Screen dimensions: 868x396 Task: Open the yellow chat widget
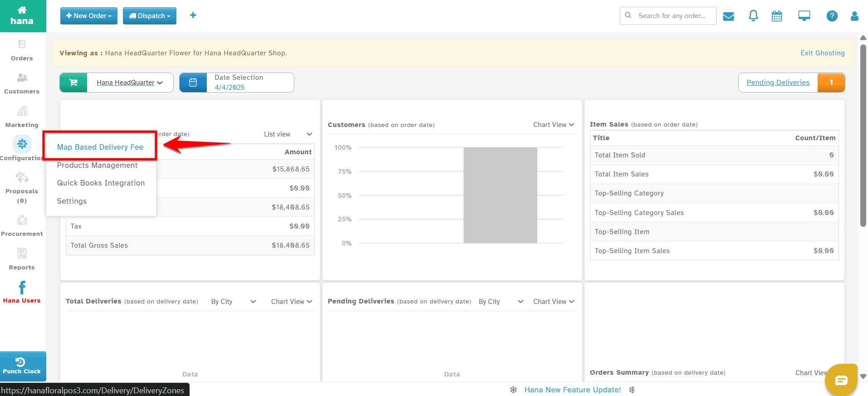click(x=841, y=380)
